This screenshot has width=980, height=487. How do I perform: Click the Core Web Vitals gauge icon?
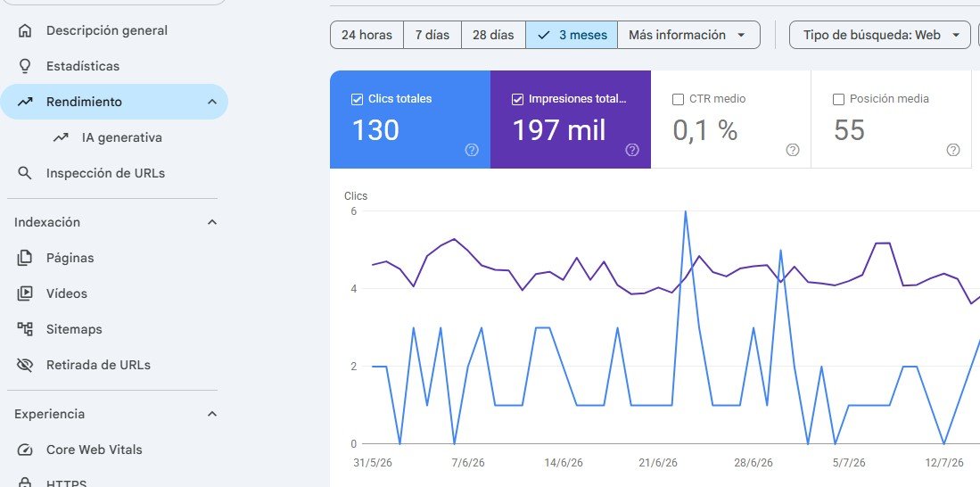(x=25, y=450)
